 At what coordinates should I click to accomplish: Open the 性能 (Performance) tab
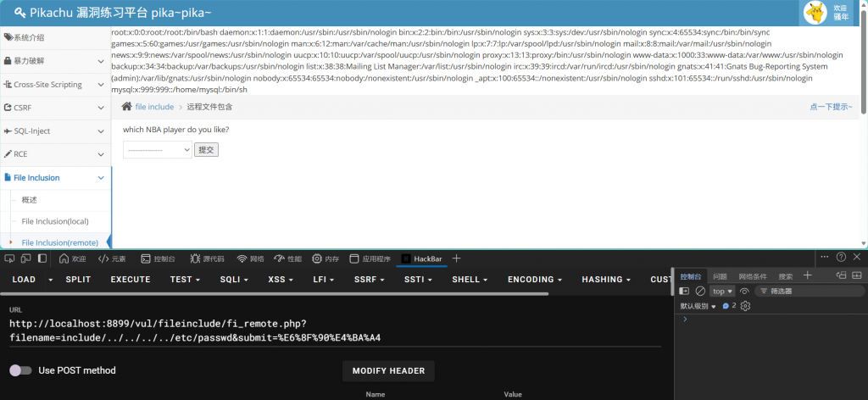(288, 258)
